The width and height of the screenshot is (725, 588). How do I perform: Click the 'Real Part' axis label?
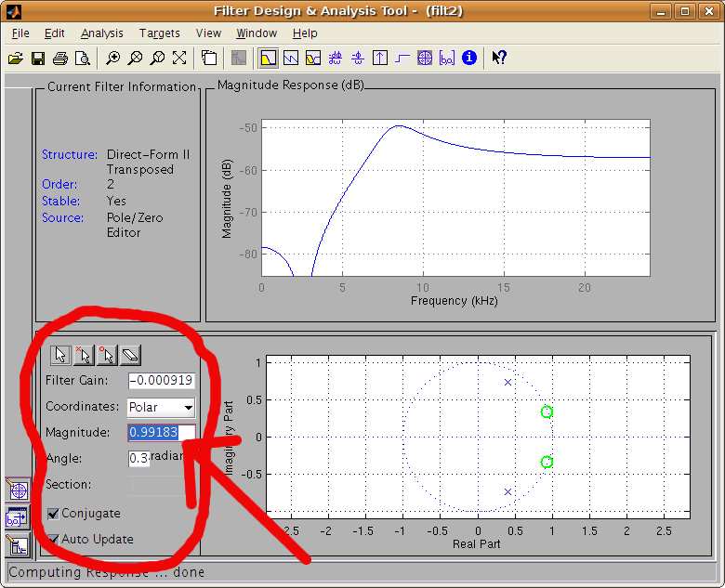476,544
